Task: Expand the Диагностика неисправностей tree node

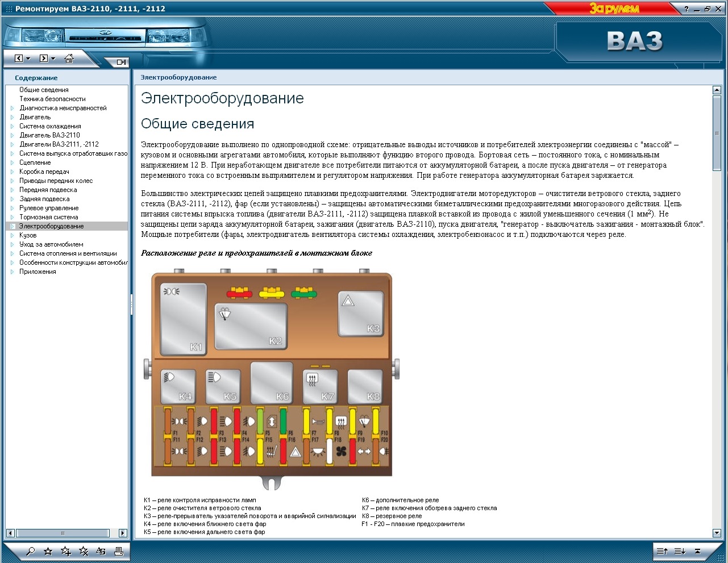Action: click(x=12, y=108)
